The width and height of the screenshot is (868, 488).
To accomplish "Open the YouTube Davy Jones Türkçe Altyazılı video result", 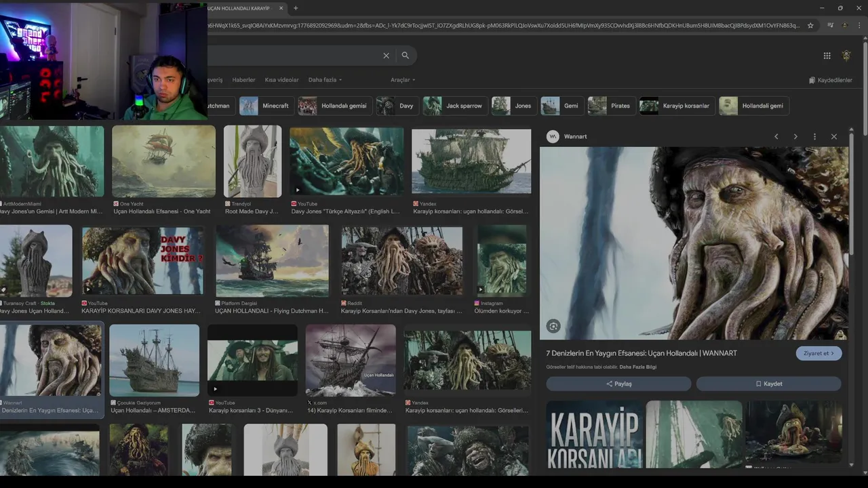I will (x=347, y=161).
